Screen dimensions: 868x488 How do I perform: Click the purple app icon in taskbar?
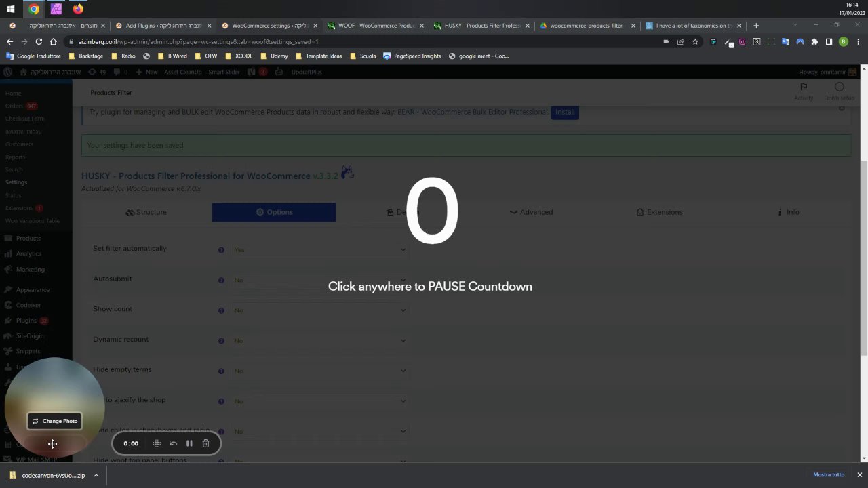[56, 9]
